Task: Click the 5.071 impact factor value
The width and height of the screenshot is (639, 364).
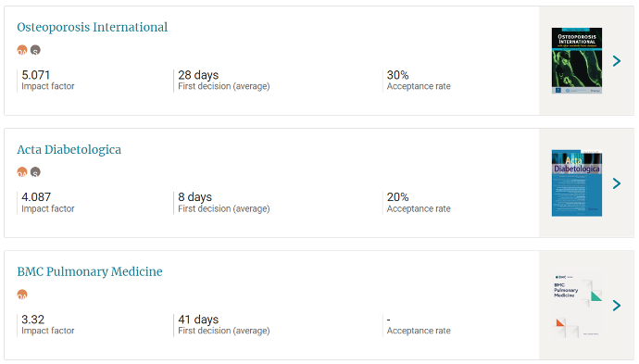Action: [36, 75]
